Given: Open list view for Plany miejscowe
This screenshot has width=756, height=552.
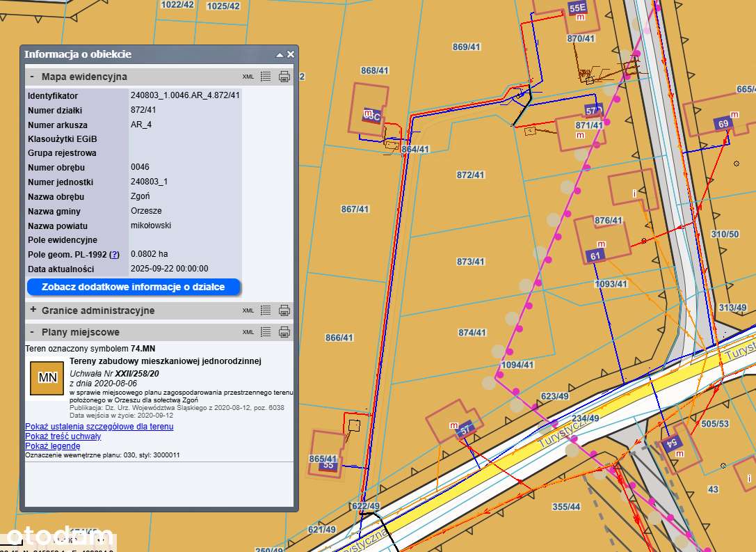Looking at the screenshot, I should pos(266,332).
